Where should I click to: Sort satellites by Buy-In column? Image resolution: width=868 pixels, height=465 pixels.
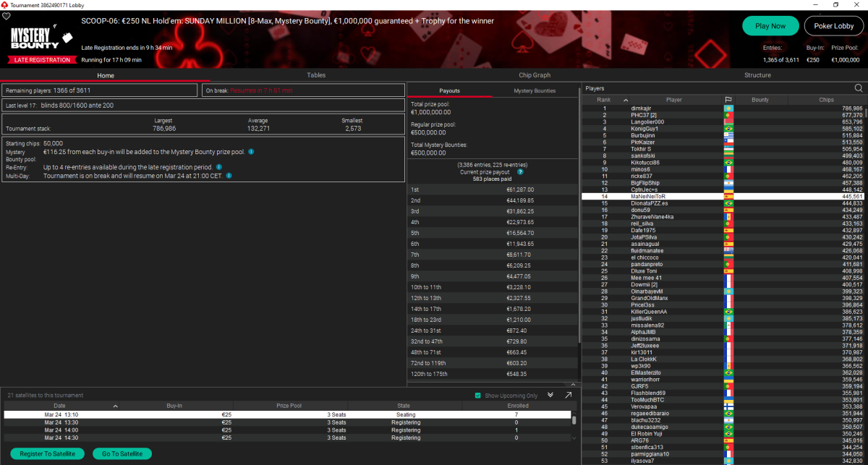pos(175,406)
